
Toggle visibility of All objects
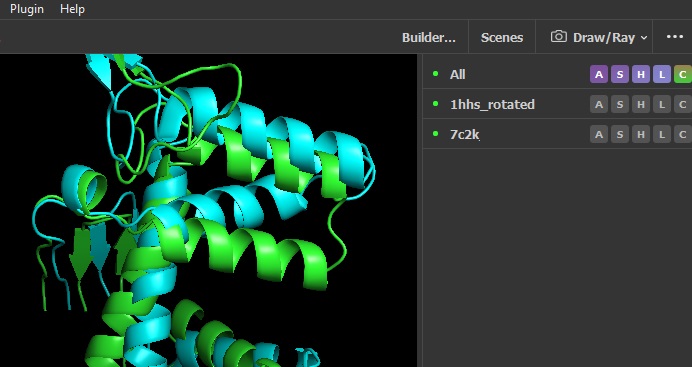click(x=436, y=74)
